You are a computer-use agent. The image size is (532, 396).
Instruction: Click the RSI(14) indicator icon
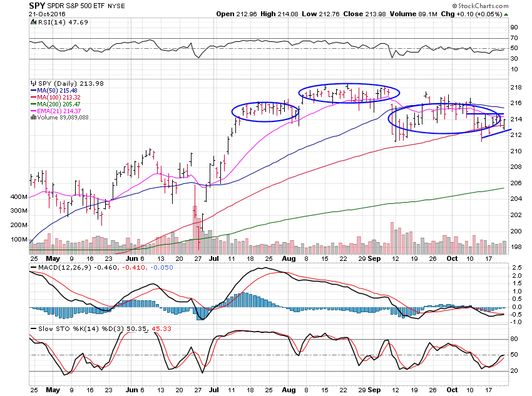pyautogui.click(x=33, y=23)
